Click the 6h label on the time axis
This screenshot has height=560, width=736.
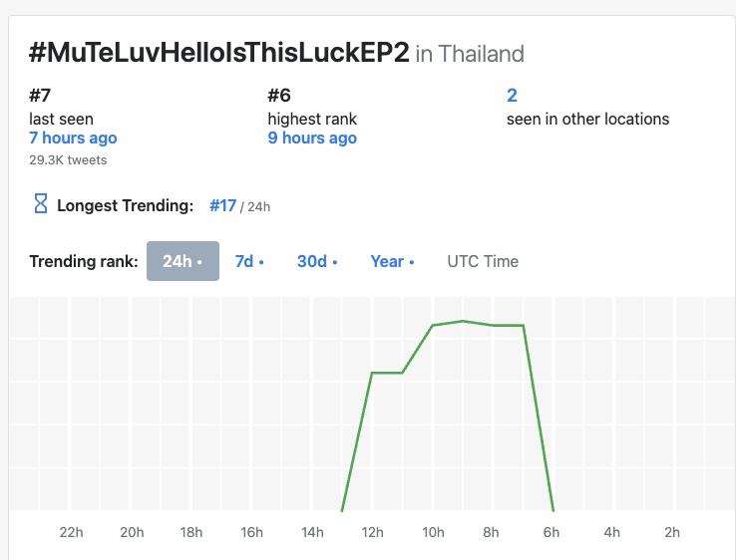coord(552,532)
